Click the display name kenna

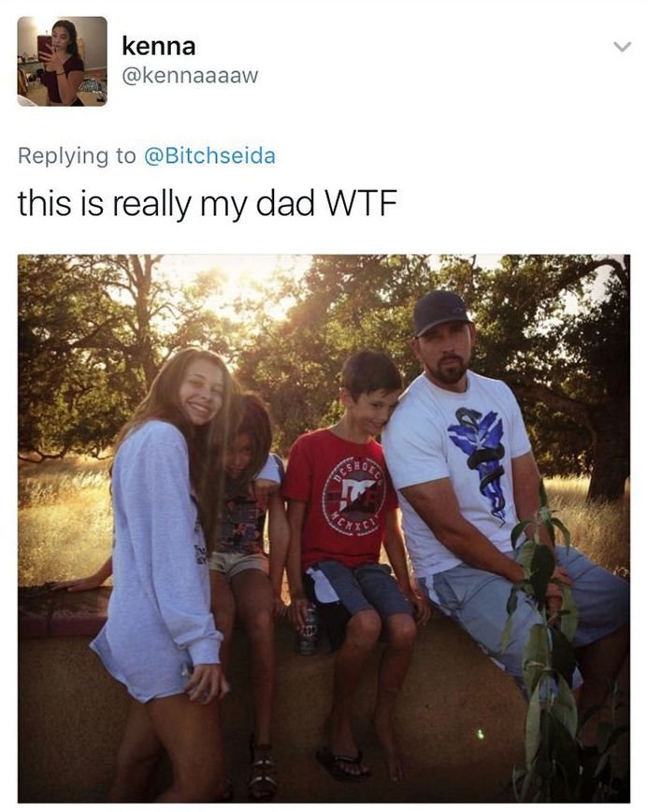(x=159, y=46)
